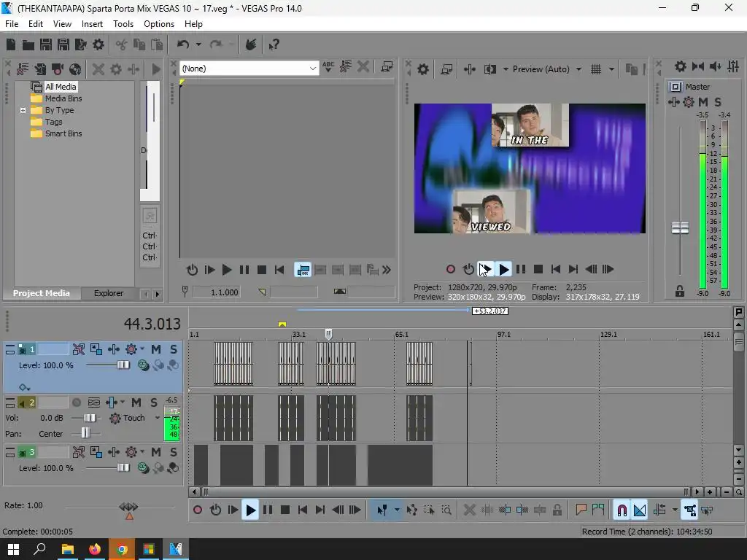Click Play in the video preview transport
The height and width of the screenshot is (560, 747).
pyautogui.click(x=503, y=270)
